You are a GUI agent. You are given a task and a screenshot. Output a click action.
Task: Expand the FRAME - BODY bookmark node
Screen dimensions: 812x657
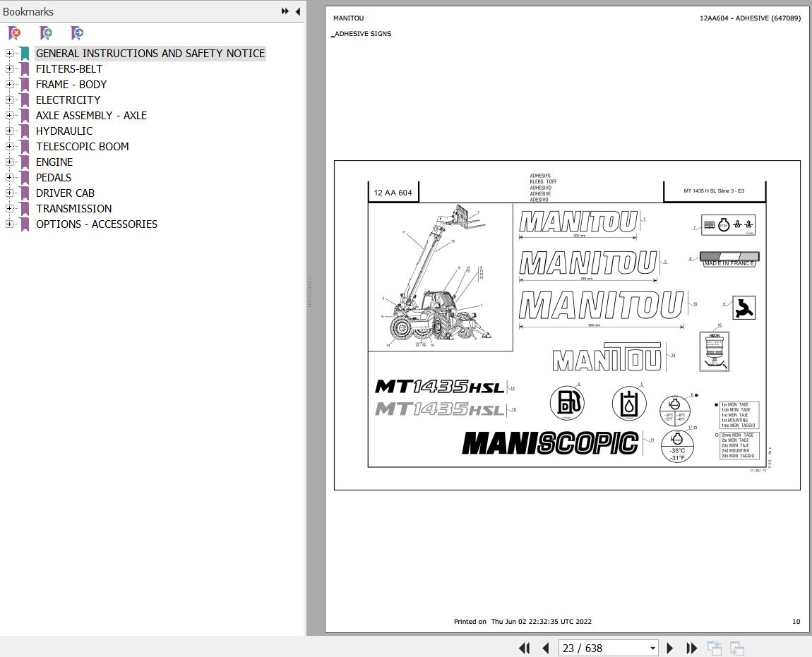pos(9,85)
